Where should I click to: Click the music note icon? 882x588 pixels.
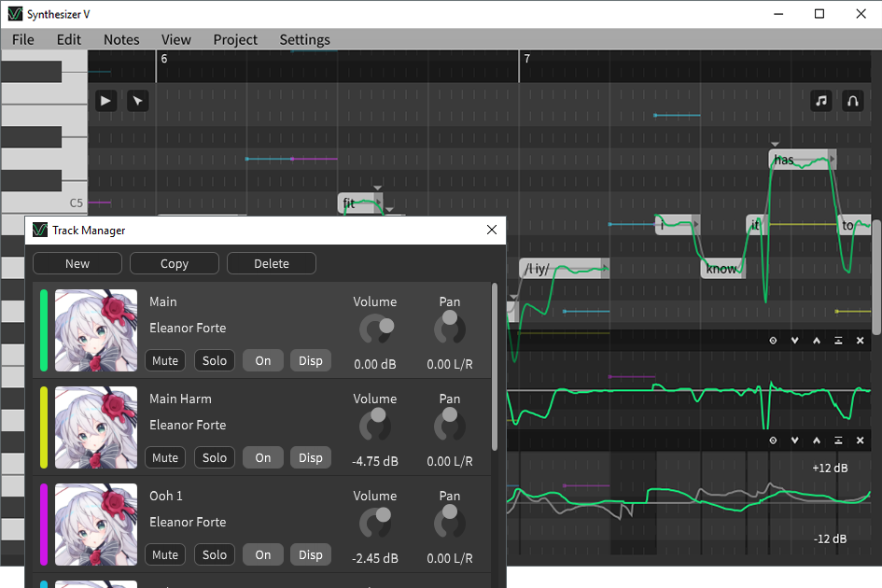click(x=821, y=101)
